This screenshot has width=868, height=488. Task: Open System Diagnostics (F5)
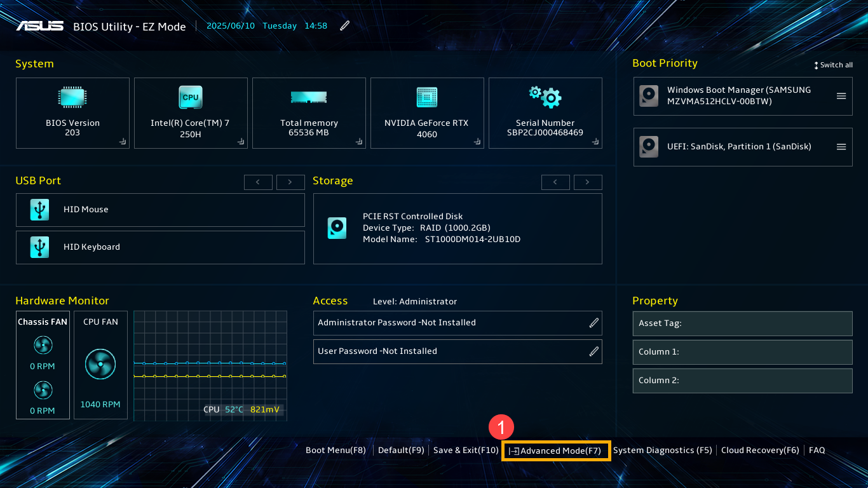[663, 451]
